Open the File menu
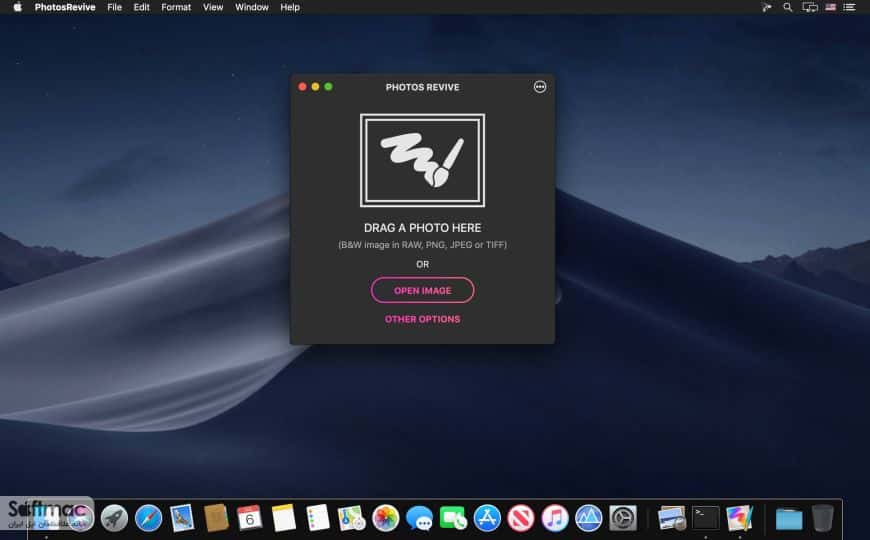This screenshot has height=540, width=870. click(x=114, y=7)
